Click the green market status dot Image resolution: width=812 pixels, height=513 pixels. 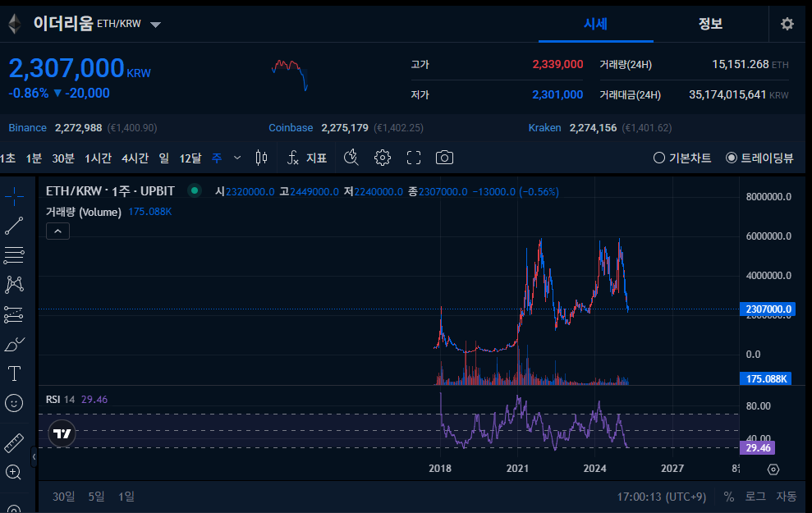[195, 190]
